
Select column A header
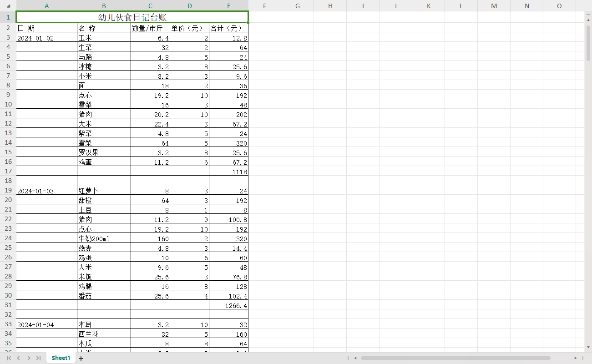coord(47,6)
